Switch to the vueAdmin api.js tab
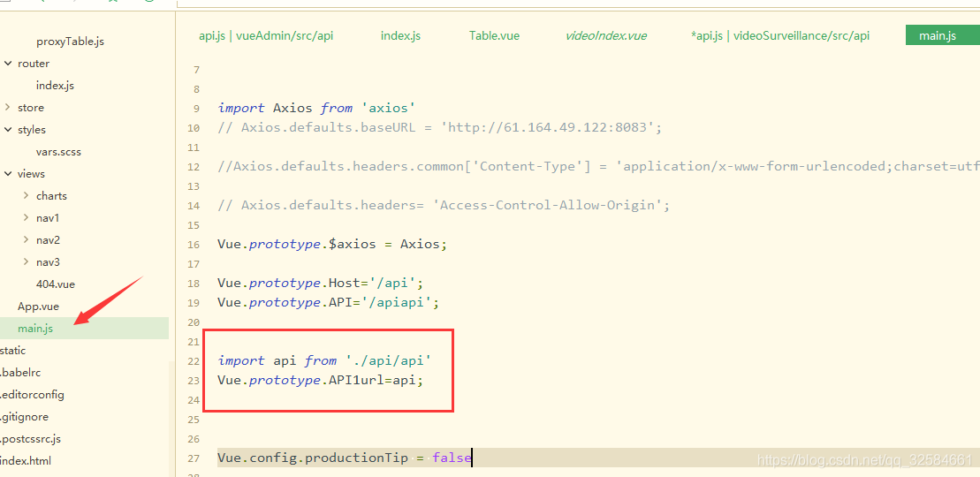The width and height of the screenshot is (980, 477). pos(266,35)
